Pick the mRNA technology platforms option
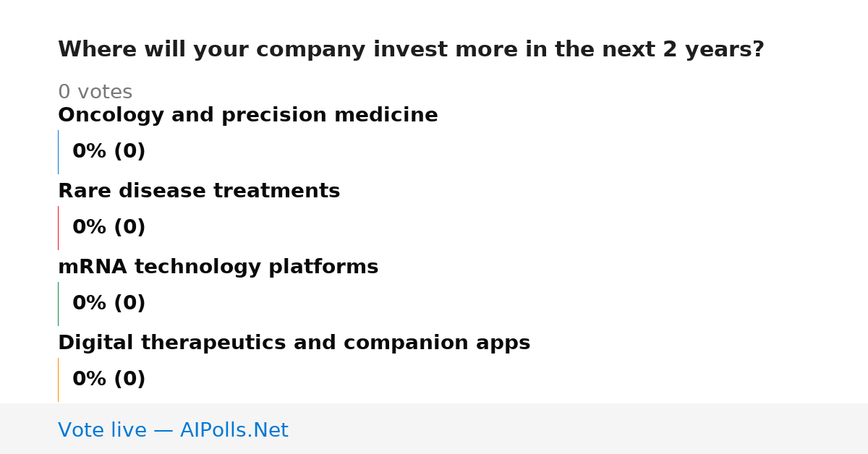The width and height of the screenshot is (868, 454). (218, 267)
